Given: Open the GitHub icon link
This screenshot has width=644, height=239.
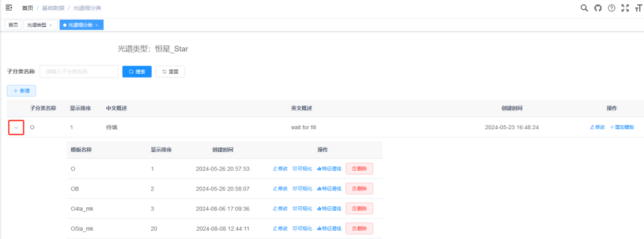Looking at the screenshot, I should [x=597, y=8].
